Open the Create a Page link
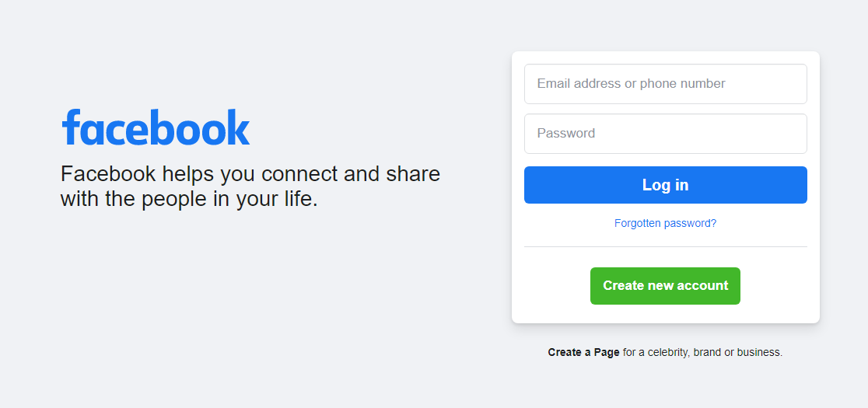This screenshot has width=868, height=408. pyautogui.click(x=583, y=352)
